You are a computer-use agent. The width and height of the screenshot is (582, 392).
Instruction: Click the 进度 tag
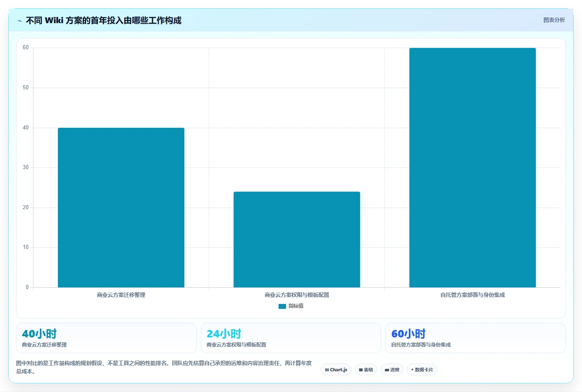click(x=392, y=370)
